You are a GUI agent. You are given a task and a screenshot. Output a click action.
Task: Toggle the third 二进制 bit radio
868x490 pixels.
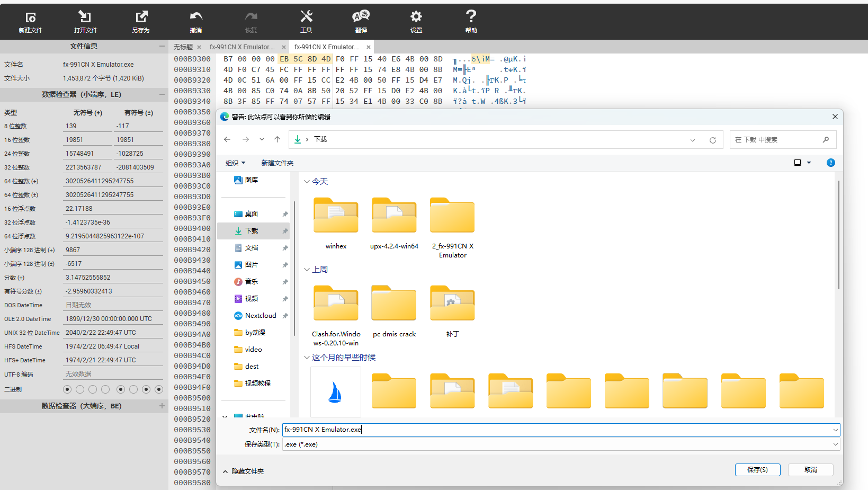[x=93, y=389]
